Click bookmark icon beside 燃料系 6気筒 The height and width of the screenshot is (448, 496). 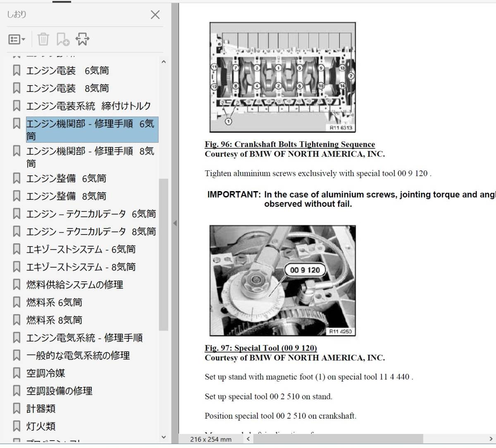[17, 303]
